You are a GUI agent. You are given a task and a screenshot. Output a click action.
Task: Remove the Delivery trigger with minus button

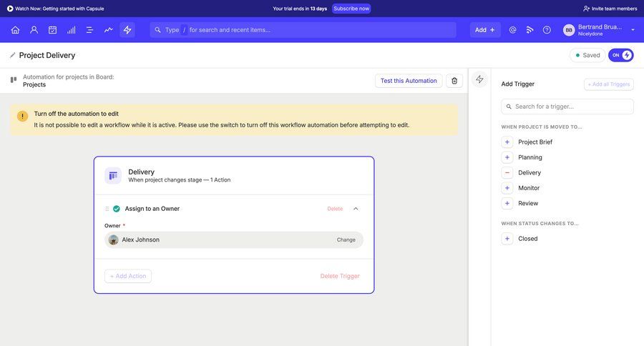tap(507, 173)
